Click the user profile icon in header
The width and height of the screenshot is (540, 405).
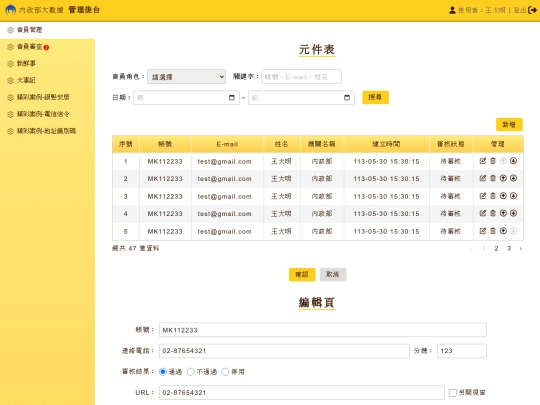pyautogui.click(x=452, y=10)
